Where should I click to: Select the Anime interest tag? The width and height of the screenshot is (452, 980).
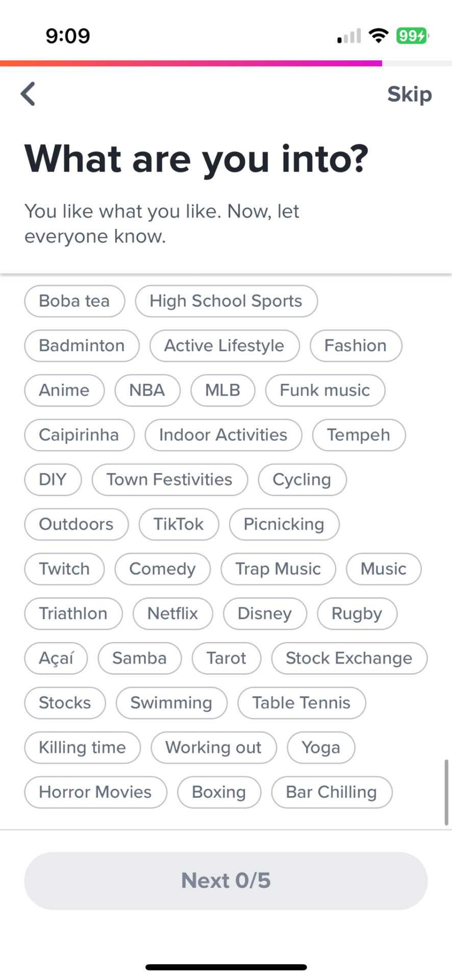[64, 390]
